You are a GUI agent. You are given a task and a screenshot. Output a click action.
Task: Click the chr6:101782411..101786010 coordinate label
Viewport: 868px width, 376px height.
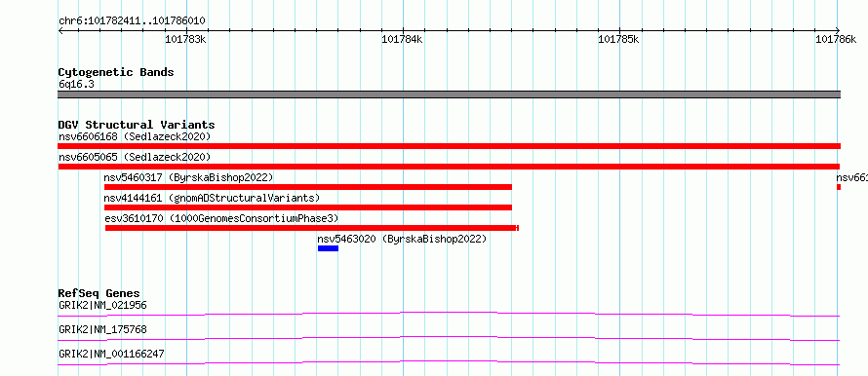(132, 21)
